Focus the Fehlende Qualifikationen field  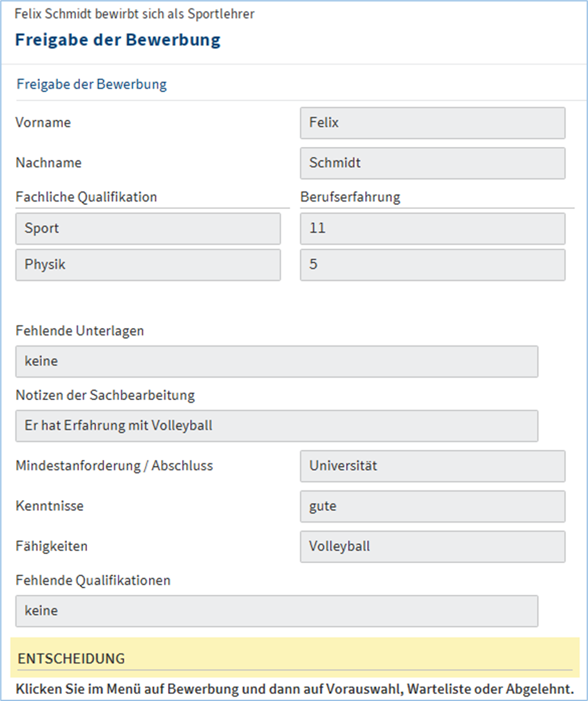(276, 611)
